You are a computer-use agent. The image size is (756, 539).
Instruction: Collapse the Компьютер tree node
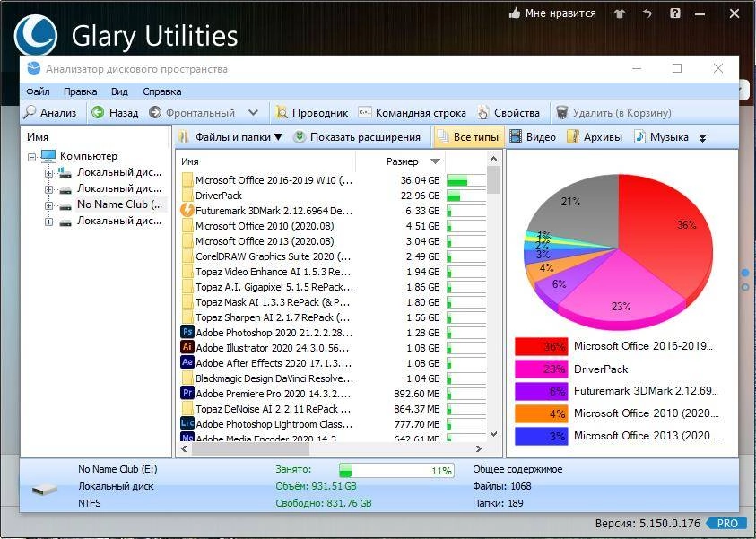[x=31, y=157]
